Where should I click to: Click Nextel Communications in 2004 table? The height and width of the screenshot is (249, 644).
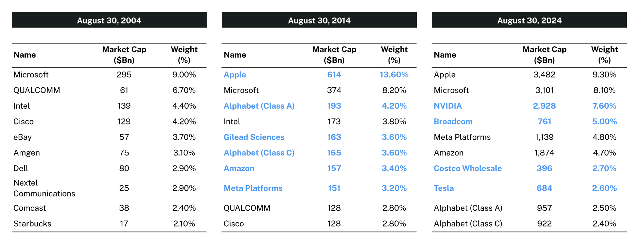pyautogui.click(x=44, y=188)
